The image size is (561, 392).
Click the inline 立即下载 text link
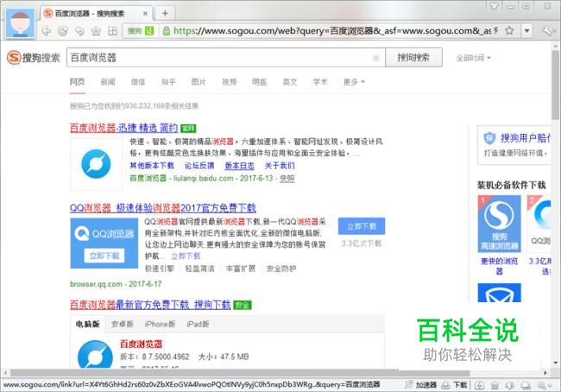point(186,256)
